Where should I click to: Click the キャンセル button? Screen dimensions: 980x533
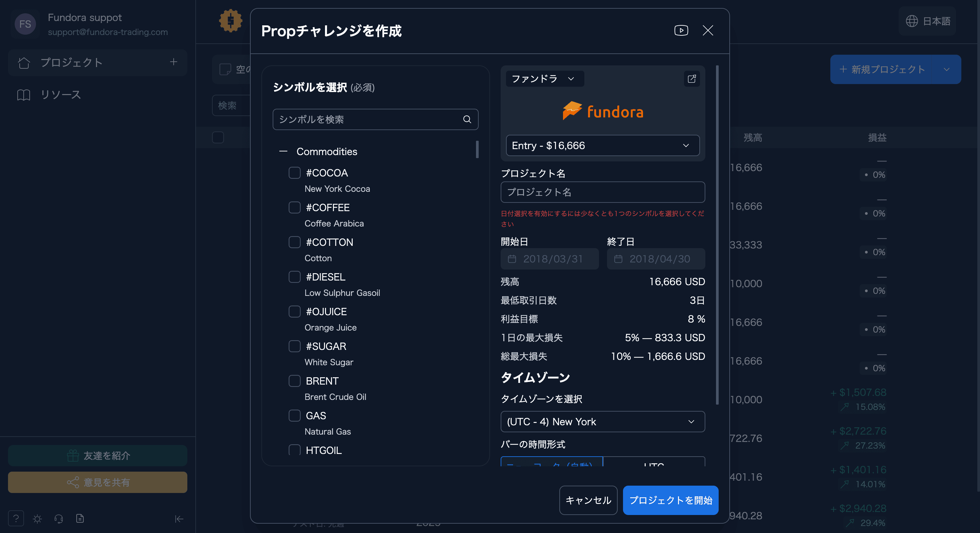point(588,500)
